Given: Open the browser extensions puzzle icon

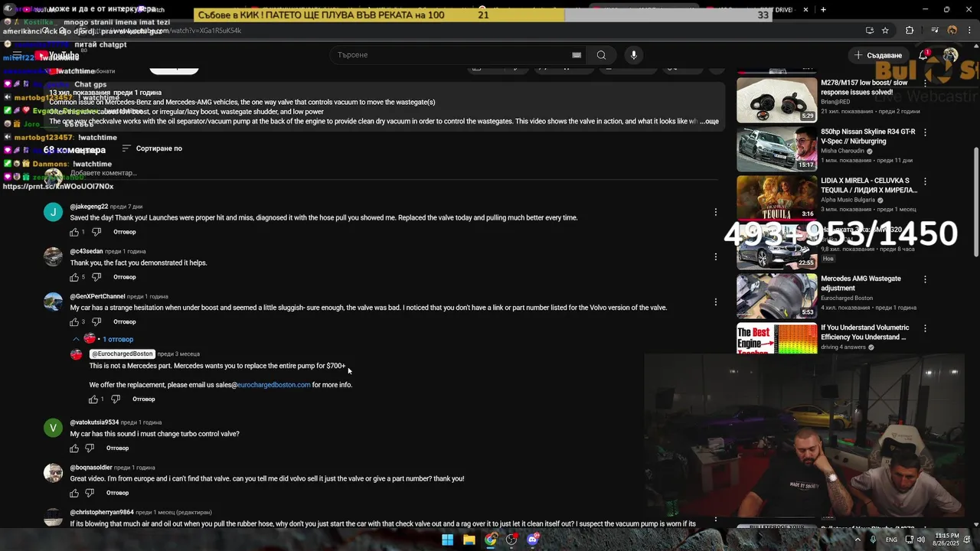Looking at the screenshot, I should tap(910, 31).
